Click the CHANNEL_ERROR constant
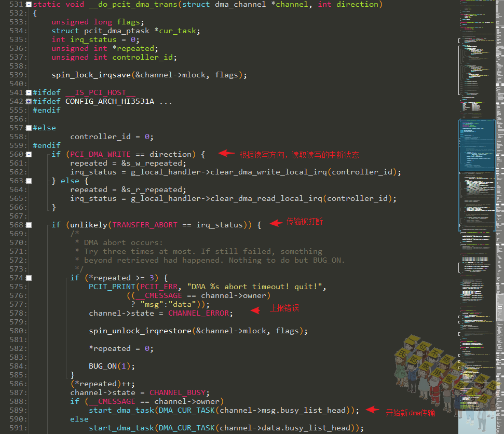504x434 pixels. [x=198, y=313]
